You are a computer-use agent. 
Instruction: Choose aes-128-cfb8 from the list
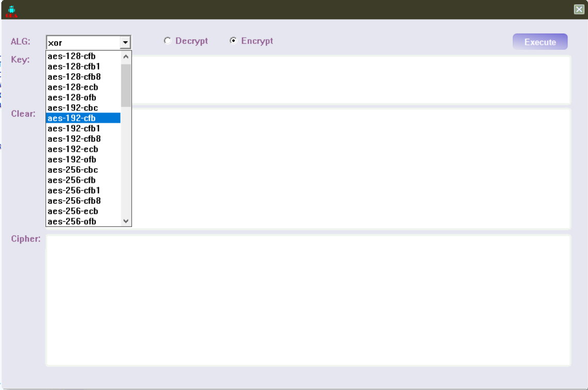(x=83, y=77)
